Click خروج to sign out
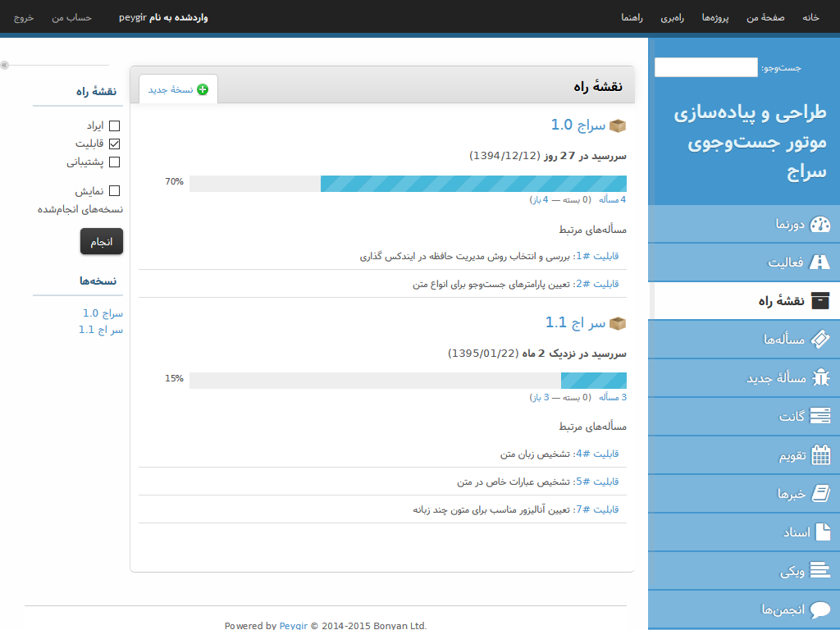The width and height of the screenshot is (840, 630). tap(24, 18)
